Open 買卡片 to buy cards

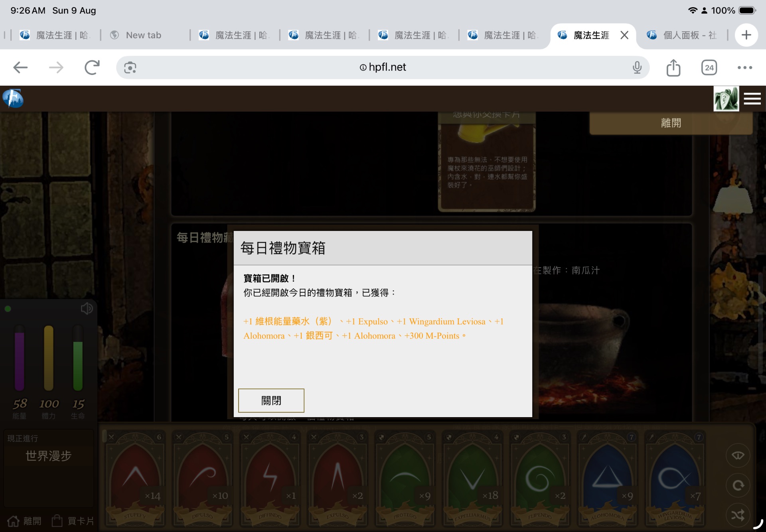tap(73, 521)
